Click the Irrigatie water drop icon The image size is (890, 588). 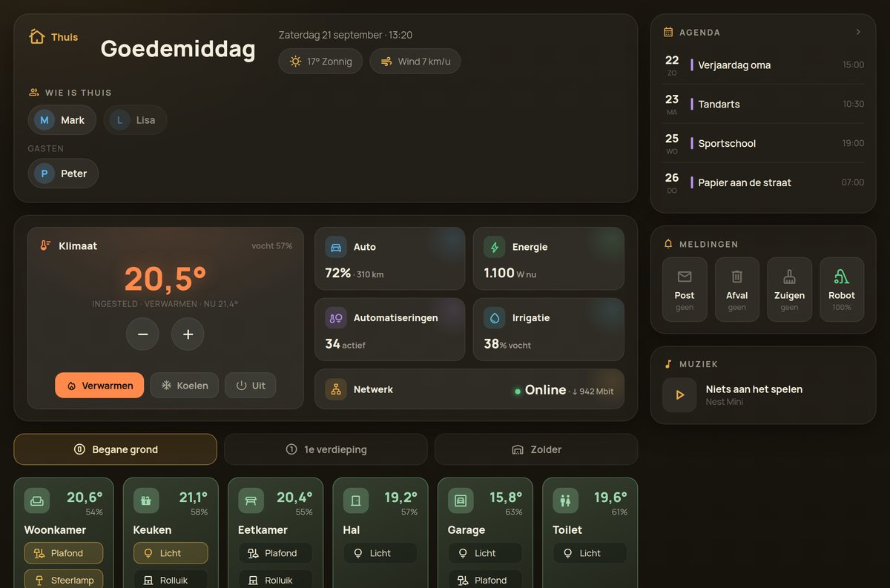pyautogui.click(x=495, y=317)
